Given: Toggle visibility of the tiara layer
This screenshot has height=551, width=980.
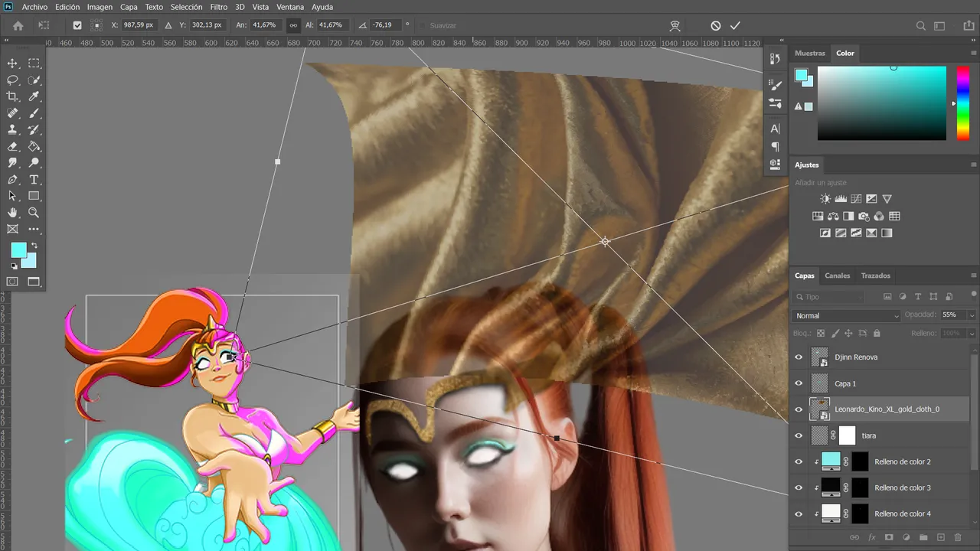Looking at the screenshot, I should (x=799, y=435).
